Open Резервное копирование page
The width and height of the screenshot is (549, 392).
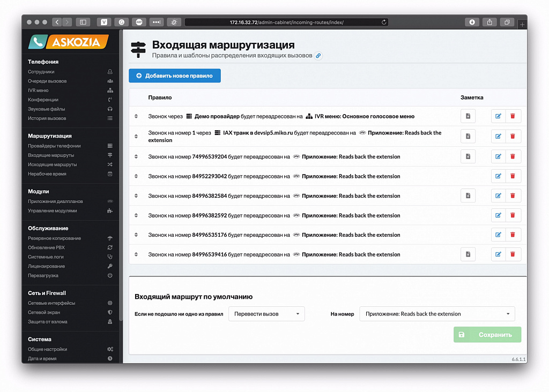tap(70, 238)
